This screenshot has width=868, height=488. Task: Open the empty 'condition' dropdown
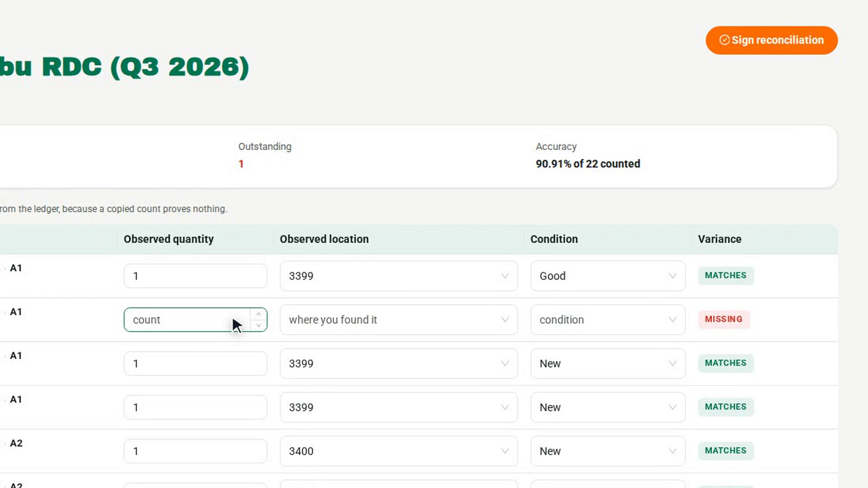[x=608, y=320]
